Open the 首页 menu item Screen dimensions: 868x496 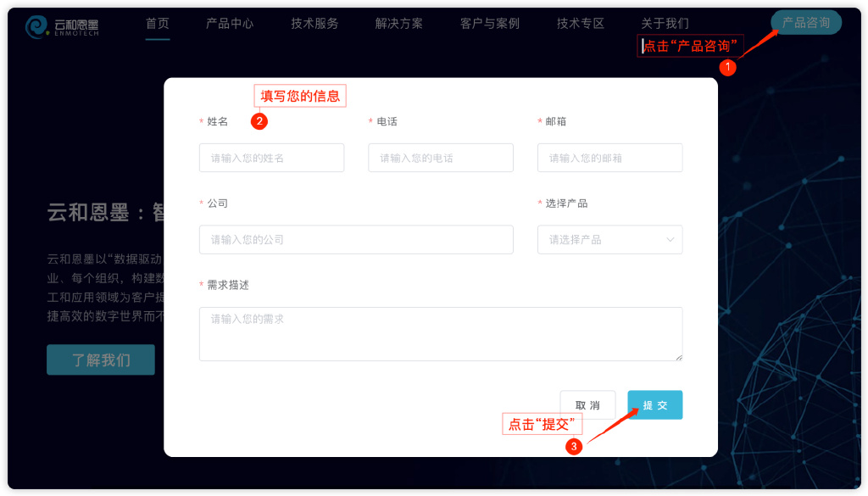(x=157, y=23)
